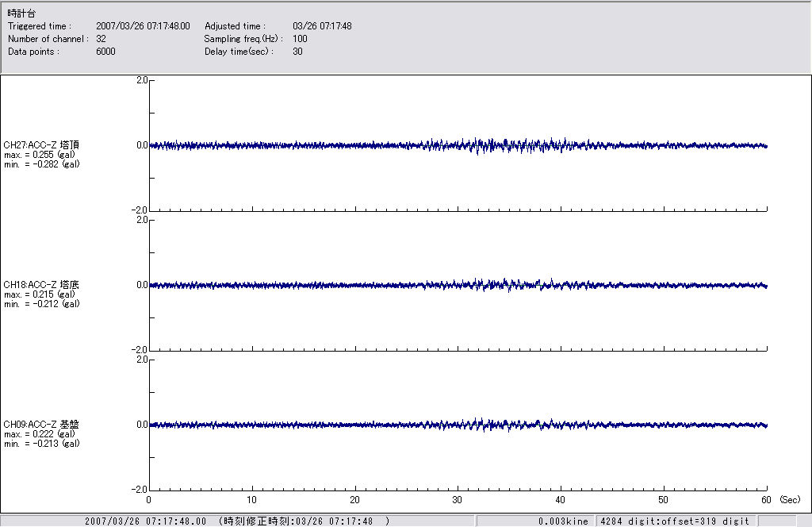Click the 30 second mark on time axis
Viewport: 812px width, 527px height.
458,500
